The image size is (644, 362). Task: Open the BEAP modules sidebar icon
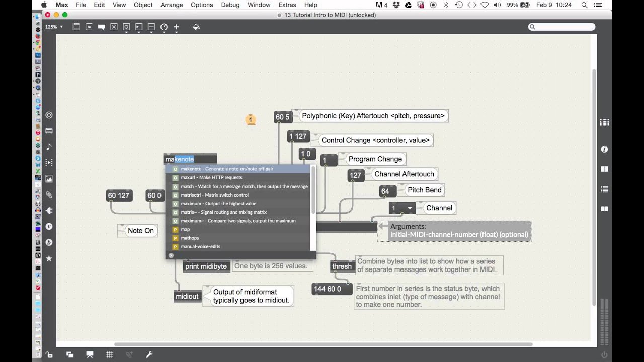[x=49, y=242]
